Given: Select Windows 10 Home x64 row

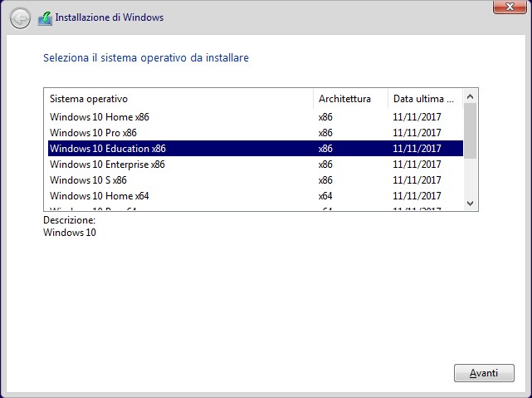Looking at the screenshot, I should pyautogui.click(x=256, y=196).
